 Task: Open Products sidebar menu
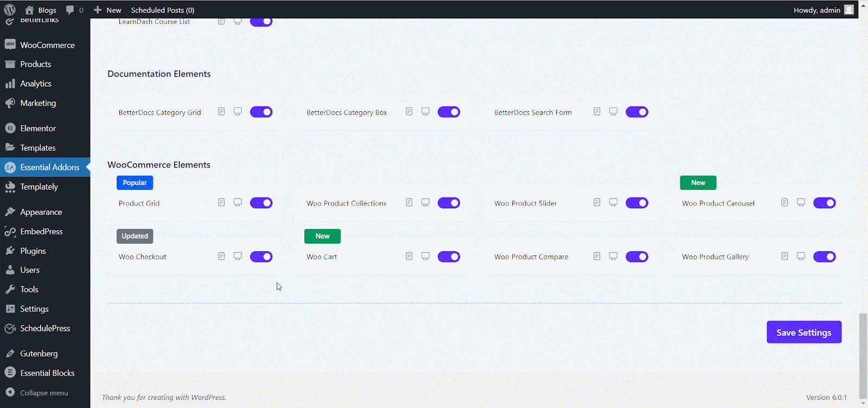tap(45, 64)
